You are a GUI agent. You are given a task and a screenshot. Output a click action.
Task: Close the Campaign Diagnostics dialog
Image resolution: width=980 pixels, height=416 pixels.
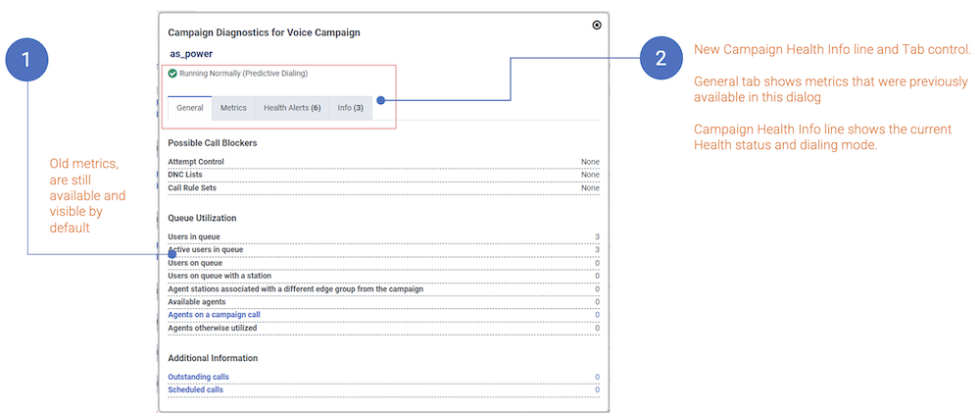point(596,26)
